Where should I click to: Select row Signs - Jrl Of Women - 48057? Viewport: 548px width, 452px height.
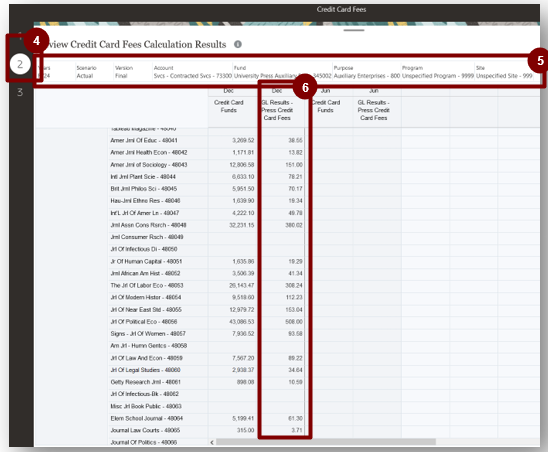pyautogui.click(x=148, y=334)
